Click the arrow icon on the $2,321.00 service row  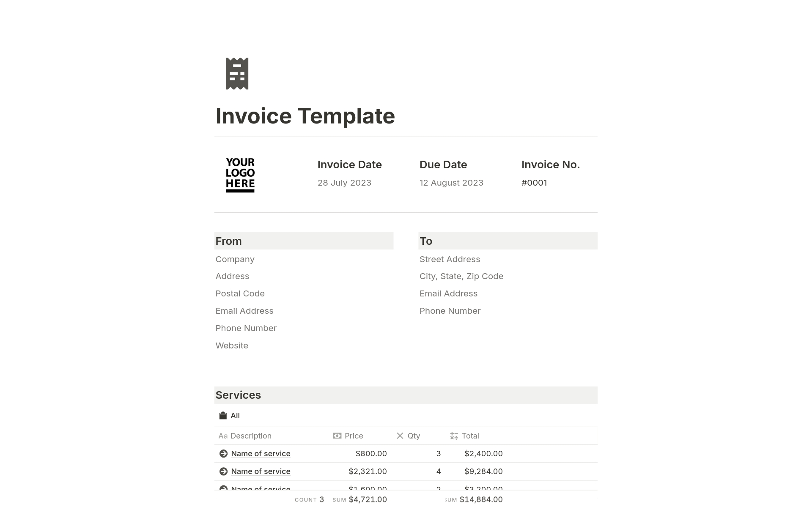(223, 471)
